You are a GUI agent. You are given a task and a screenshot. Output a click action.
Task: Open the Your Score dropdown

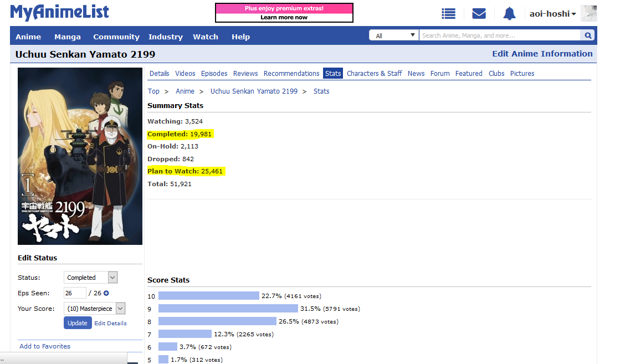click(94, 309)
